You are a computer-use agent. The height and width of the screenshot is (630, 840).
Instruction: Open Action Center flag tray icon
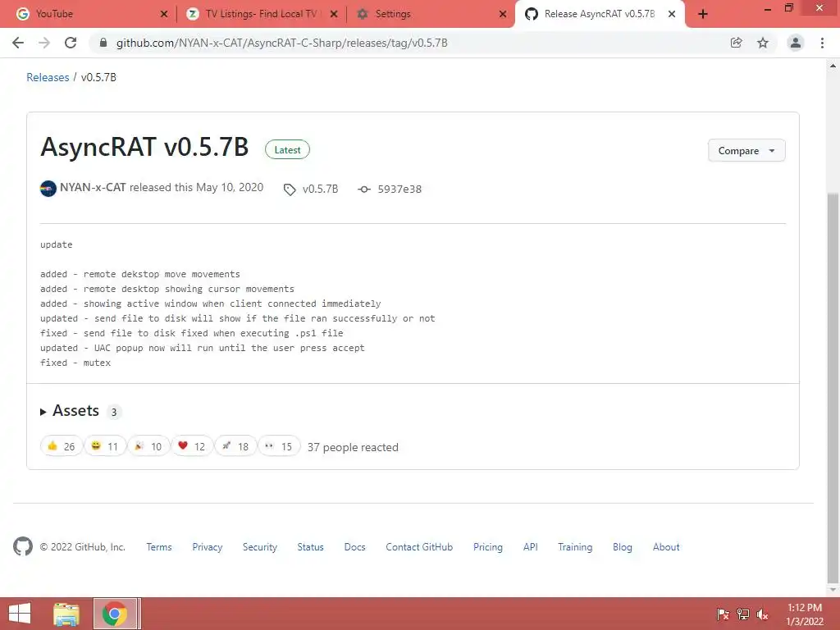(723, 614)
